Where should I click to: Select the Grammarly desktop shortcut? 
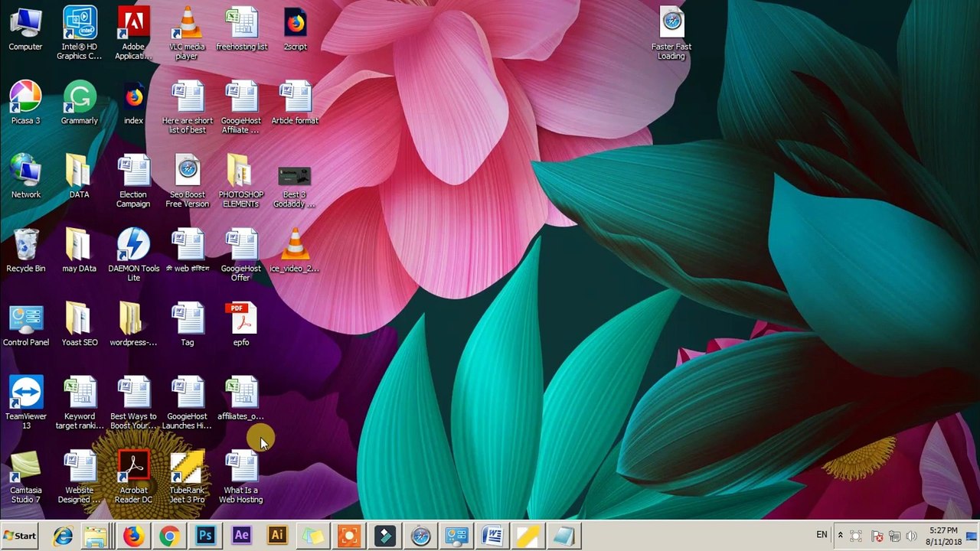(x=80, y=103)
